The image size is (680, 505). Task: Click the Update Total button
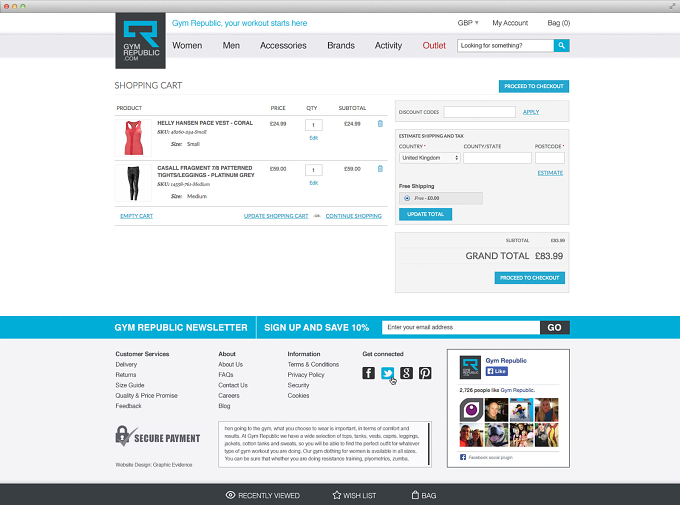425,214
